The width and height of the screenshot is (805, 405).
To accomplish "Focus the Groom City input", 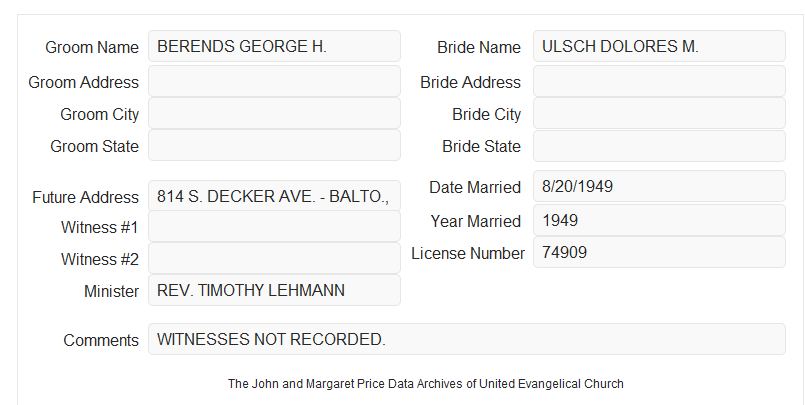I will 274,113.
